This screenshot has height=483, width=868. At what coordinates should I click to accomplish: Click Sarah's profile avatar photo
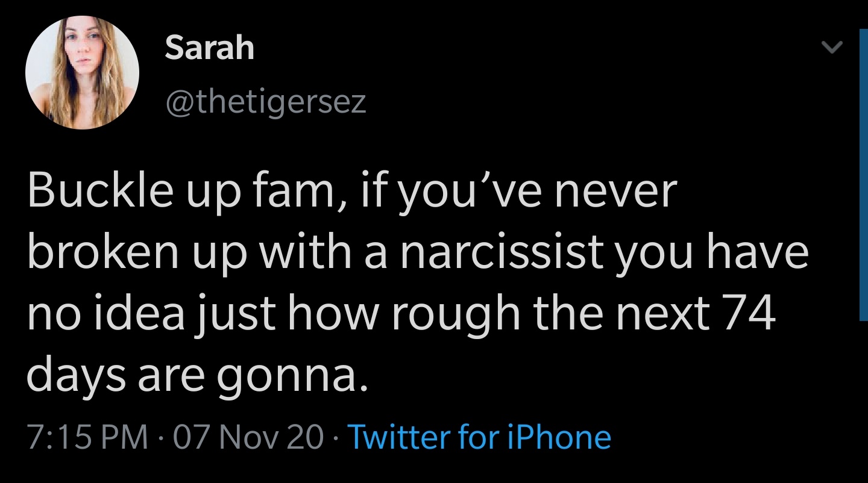[83, 72]
